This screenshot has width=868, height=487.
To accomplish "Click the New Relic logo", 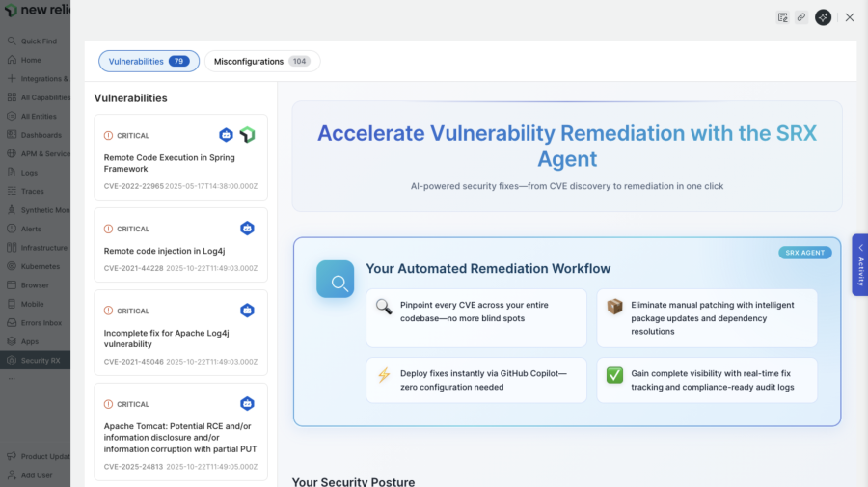I will point(37,10).
